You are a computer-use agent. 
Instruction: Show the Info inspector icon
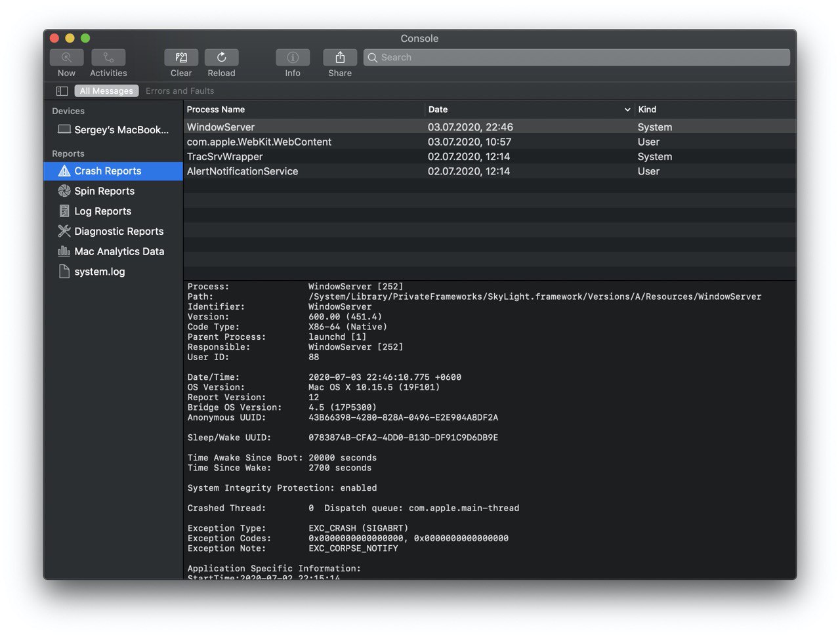[293, 58]
